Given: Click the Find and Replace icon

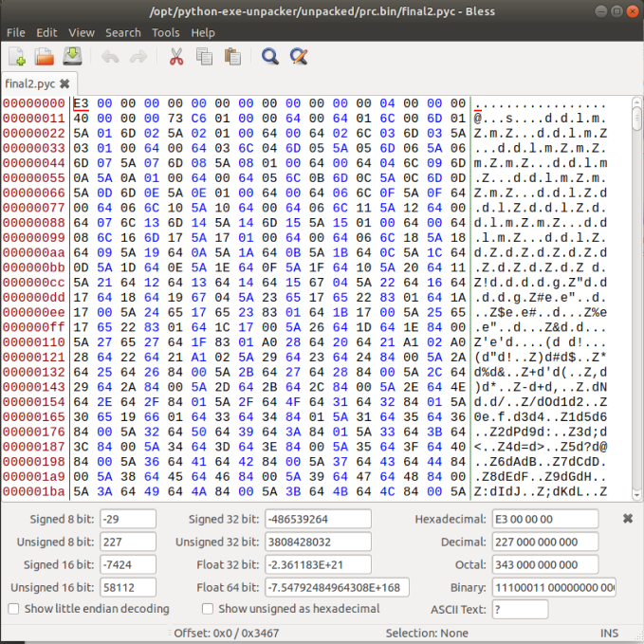Looking at the screenshot, I should [299, 57].
